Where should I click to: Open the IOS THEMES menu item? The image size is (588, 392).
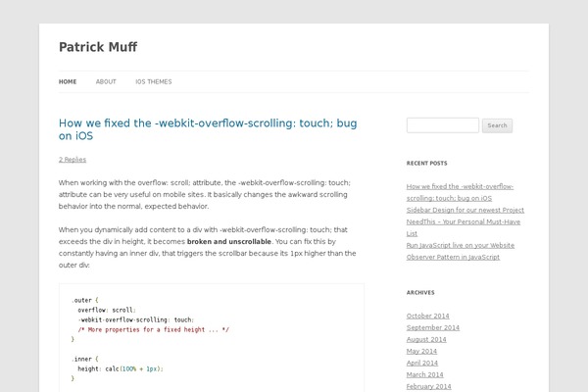tap(154, 81)
